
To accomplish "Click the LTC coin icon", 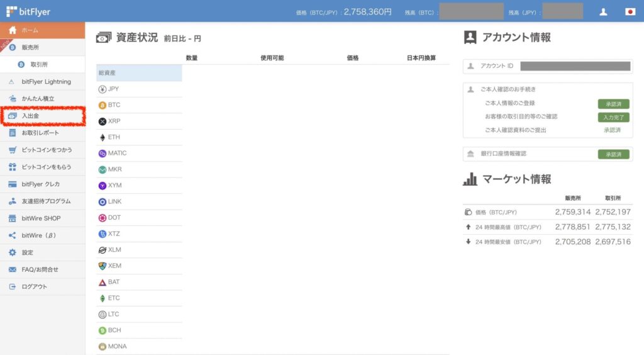I will tap(103, 314).
